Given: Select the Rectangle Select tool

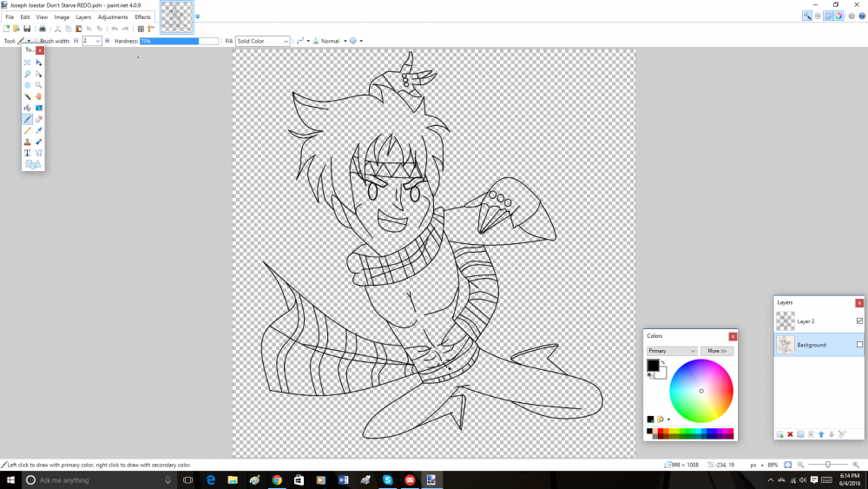Looking at the screenshot, I should click(27, 63).
